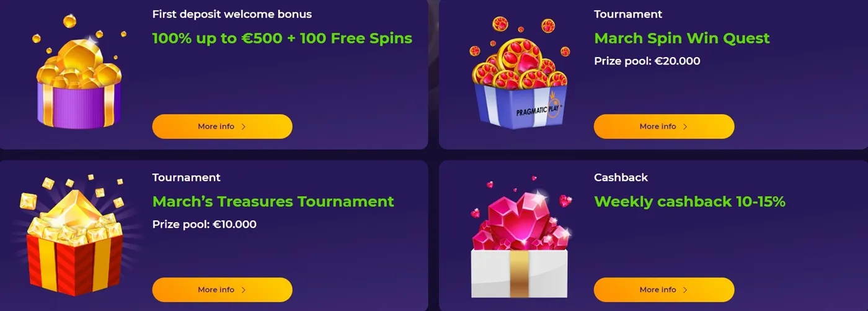Click the arrow on Weekly cashback More info
The image size is (868, 311).
(685, 290)
